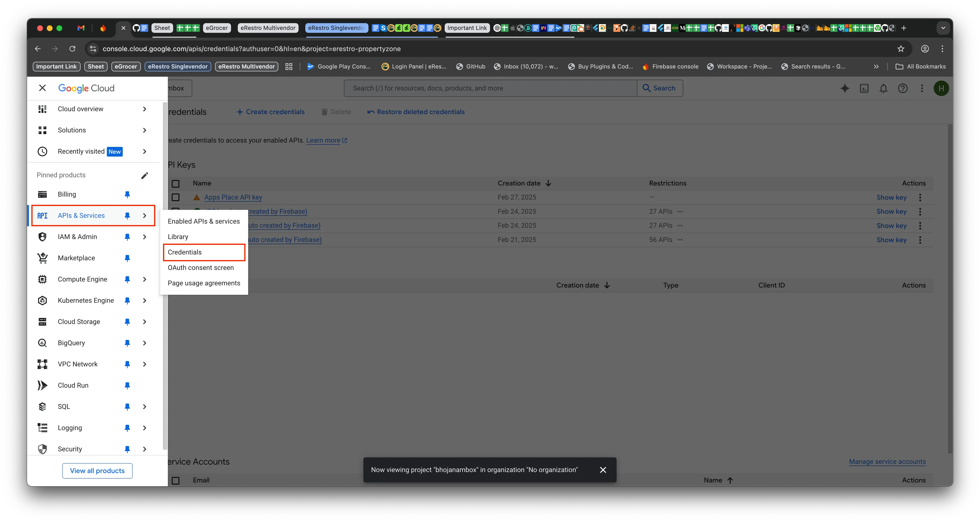Show key for Apps Place API key
This screenshot has width=980, height=522.
tap(891, 197)
